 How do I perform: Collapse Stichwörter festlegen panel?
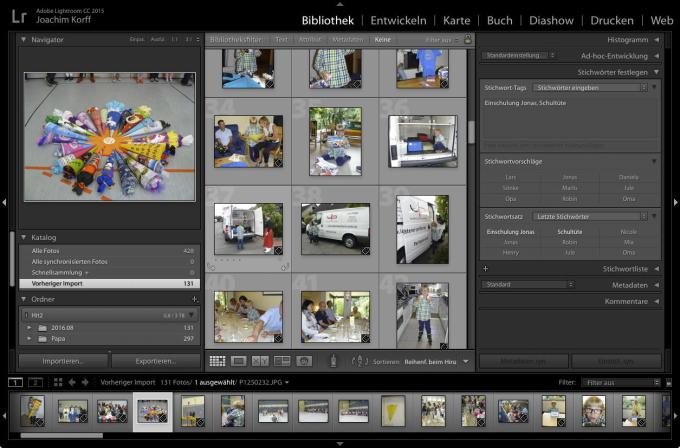[657, 72]
